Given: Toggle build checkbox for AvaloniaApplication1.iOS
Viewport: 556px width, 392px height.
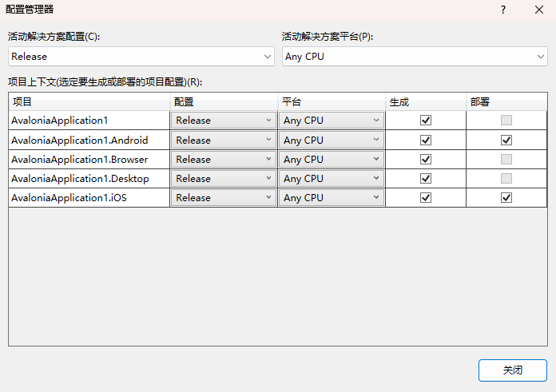Looking at the screenshot, I should click(426, 197).
